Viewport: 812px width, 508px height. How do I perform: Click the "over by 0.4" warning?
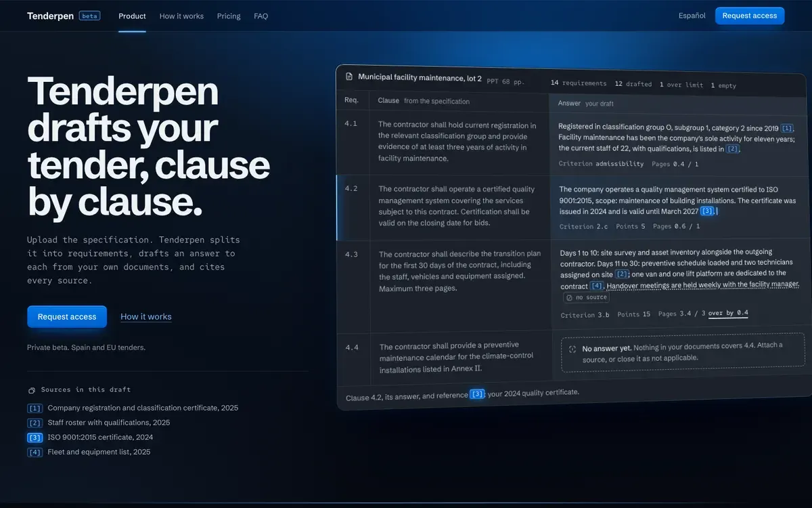click(728, 313)
